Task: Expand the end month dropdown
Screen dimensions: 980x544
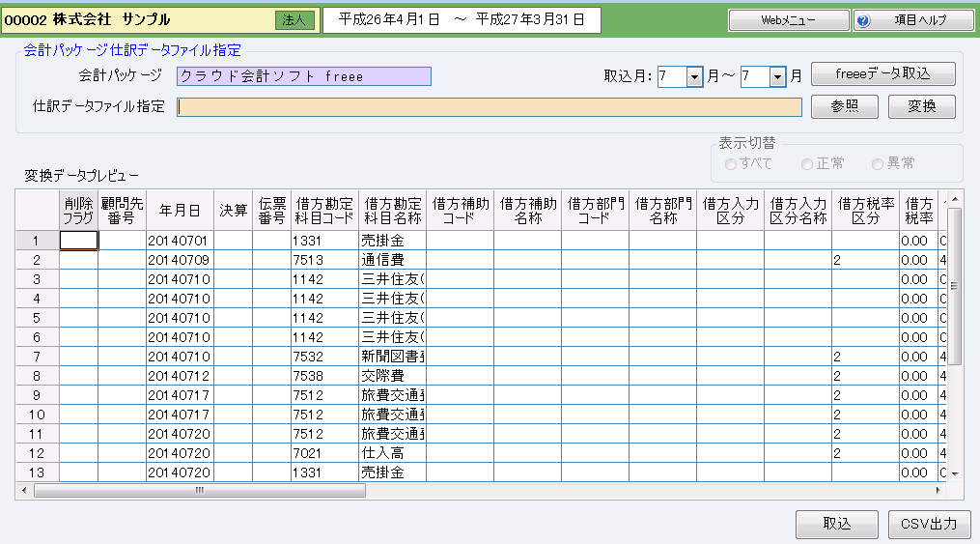Action: pyautogui.click(x=777, y=77)
